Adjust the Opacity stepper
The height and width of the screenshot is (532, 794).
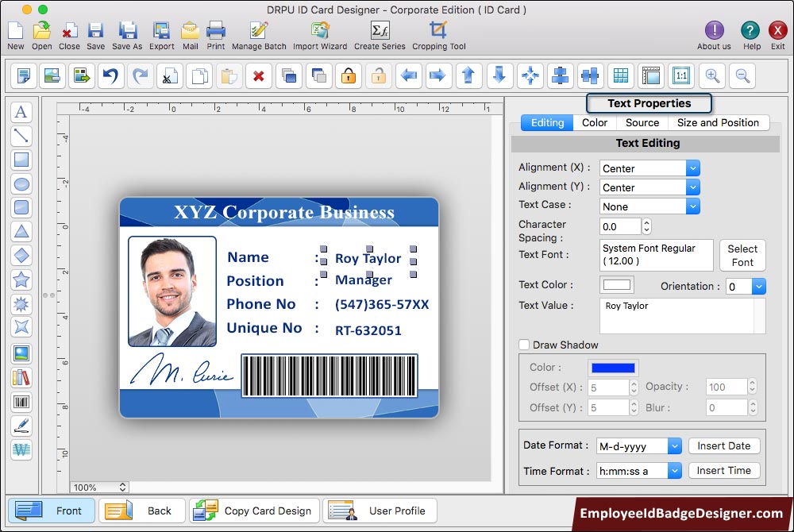(753, 387)
